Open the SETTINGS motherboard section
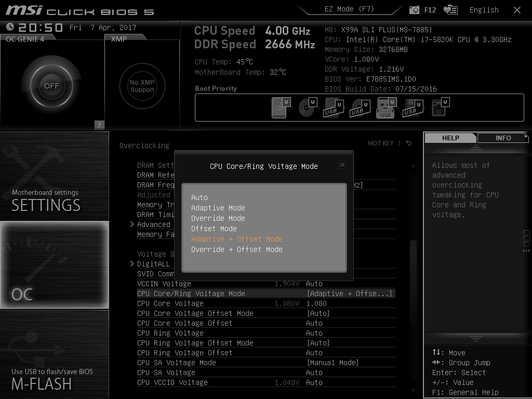This screenshot has width=532, height=399. pos(54,176)
